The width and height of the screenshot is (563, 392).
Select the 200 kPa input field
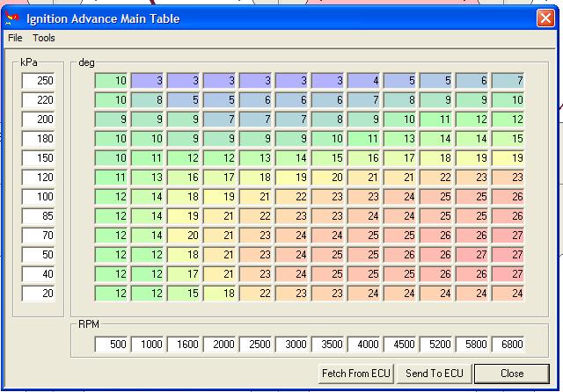pyautogui.click(x=38, y=119)
